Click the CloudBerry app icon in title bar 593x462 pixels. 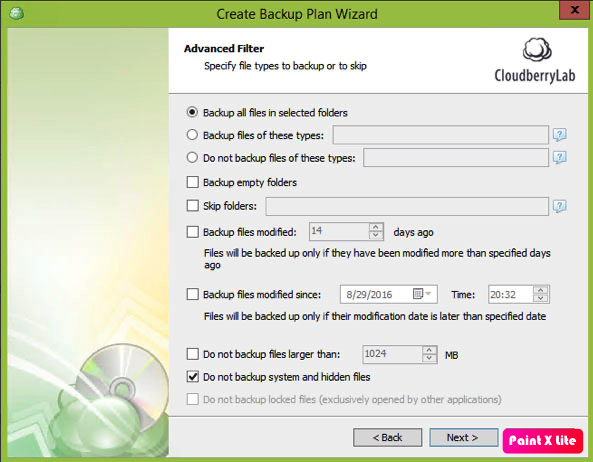(16, 13)
